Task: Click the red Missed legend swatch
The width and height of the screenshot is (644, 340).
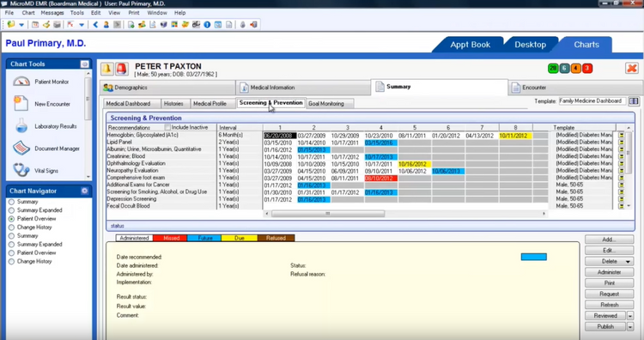Action: tap(170, 238)
